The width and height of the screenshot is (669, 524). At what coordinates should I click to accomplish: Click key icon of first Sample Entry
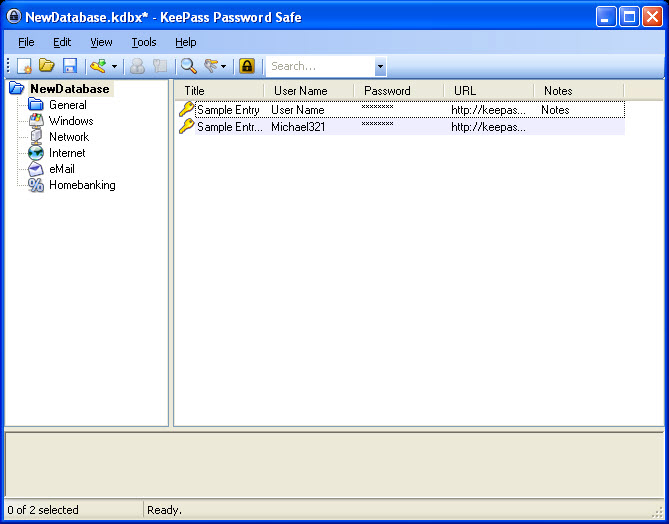[186, 110]
